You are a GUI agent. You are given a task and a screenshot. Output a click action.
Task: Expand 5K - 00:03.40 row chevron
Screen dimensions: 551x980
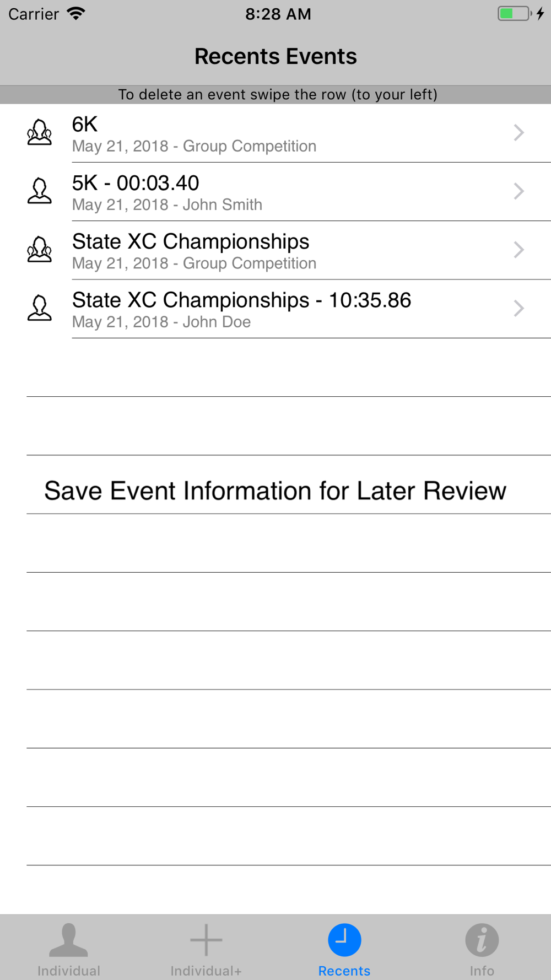(x=518, y=191)
